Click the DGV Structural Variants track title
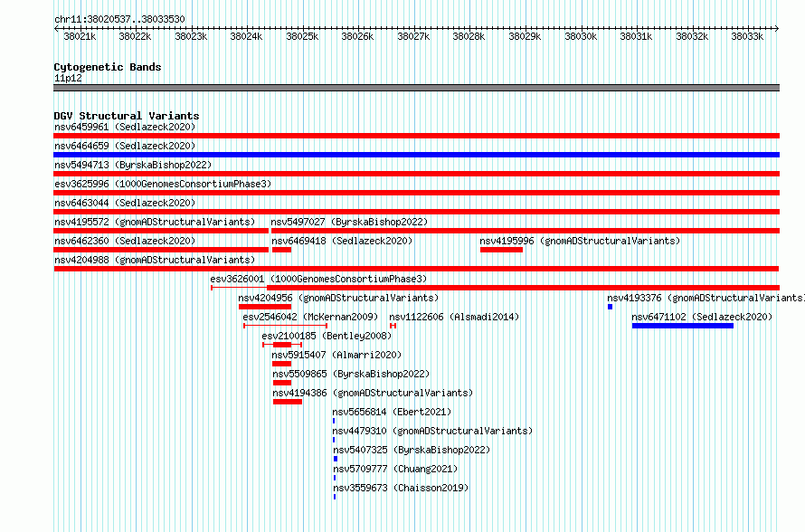 click(127, 116)
